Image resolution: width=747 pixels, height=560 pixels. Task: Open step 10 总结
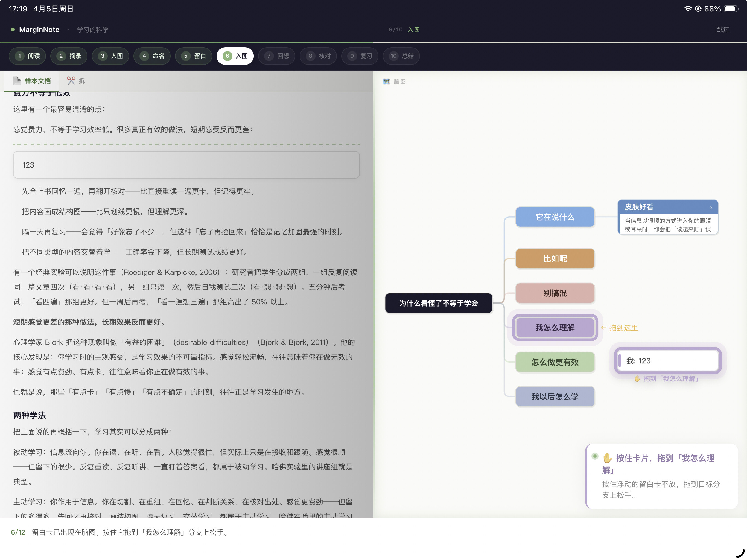[x=401, y=56]
